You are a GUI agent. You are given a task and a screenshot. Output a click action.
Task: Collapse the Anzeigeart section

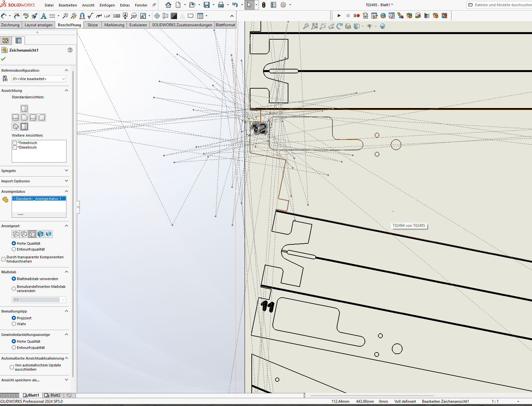coord(66,226)
